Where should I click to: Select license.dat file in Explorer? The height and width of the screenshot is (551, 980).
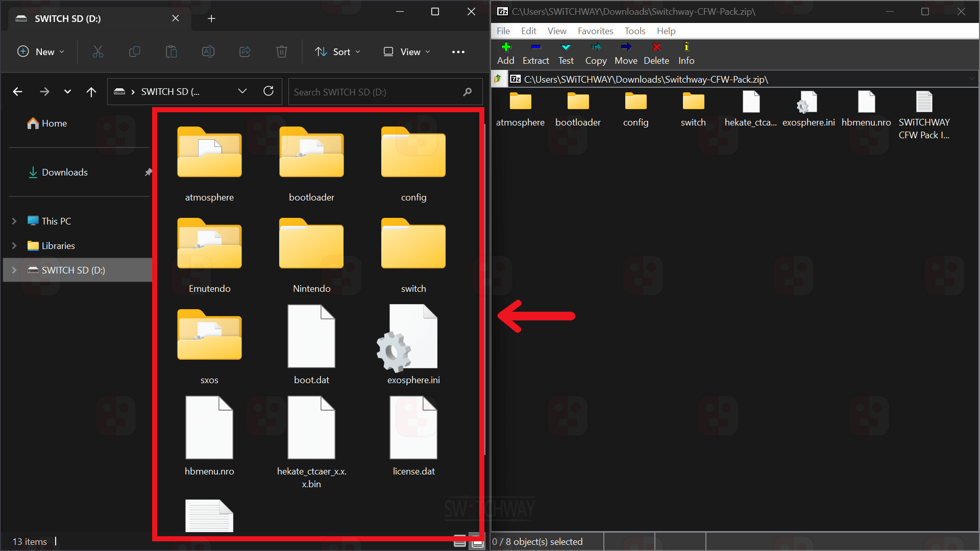click(413, 437)
